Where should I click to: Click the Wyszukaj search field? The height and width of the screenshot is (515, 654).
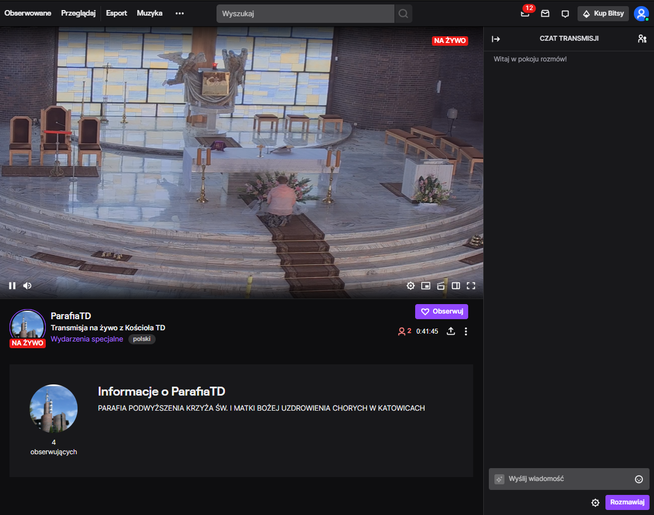pyautogui.click(x=304, y=14)
